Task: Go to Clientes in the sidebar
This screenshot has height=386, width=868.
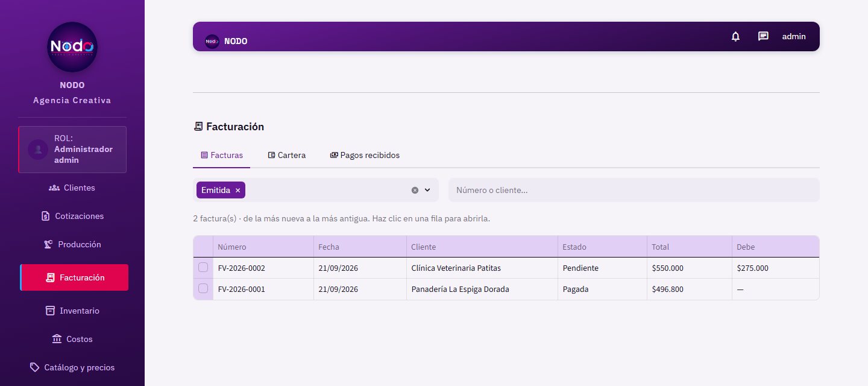Action: coord(72,188)
